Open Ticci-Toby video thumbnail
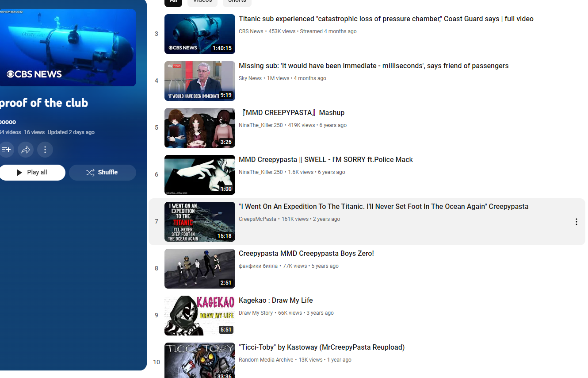This screenshot has height=378, width=588. coord(200,360)
